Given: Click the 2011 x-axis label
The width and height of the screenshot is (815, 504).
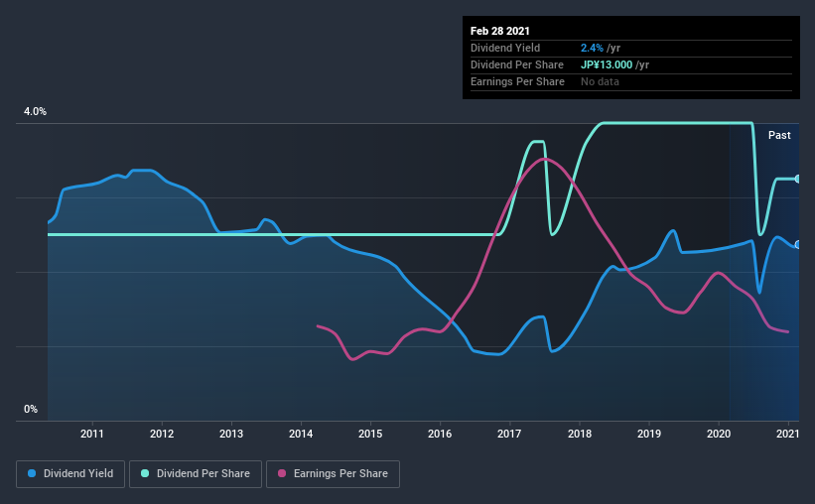Looking at the screenshot, I should pyautogui.click(x=92, y=434).
